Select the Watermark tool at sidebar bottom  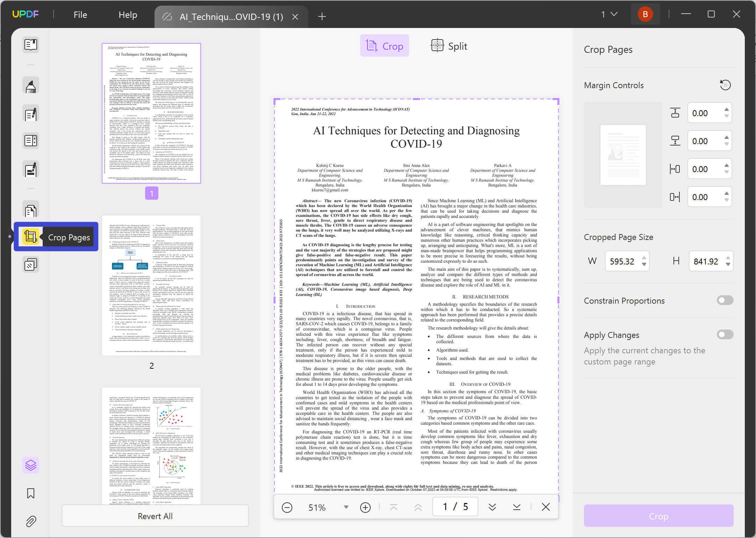click(31, 264)
